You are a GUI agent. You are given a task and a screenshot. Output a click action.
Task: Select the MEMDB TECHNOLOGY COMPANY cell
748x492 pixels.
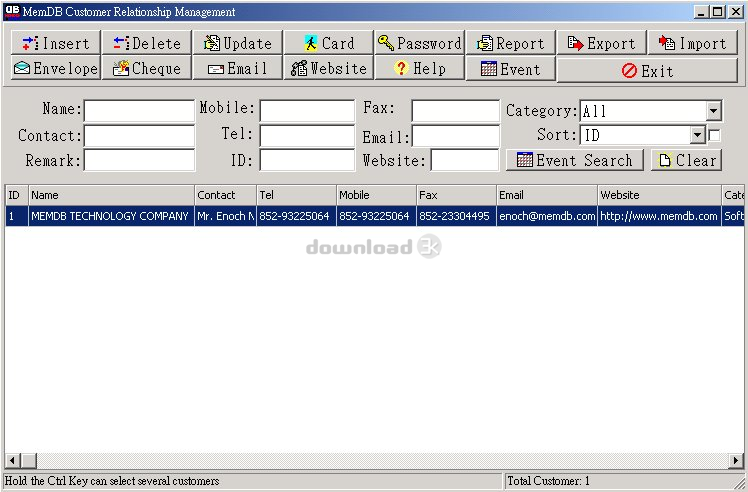(x=111, y=216)
